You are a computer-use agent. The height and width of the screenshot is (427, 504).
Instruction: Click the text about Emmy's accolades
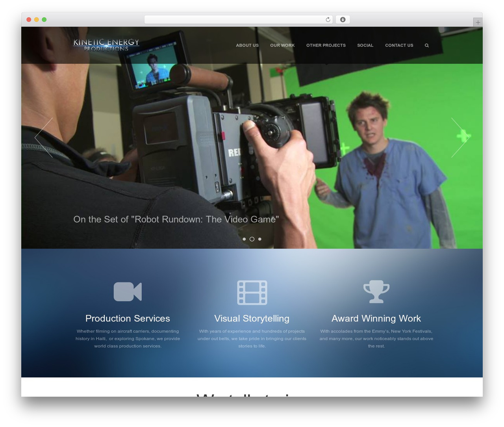pyautogui.click(x=376, y=339)
